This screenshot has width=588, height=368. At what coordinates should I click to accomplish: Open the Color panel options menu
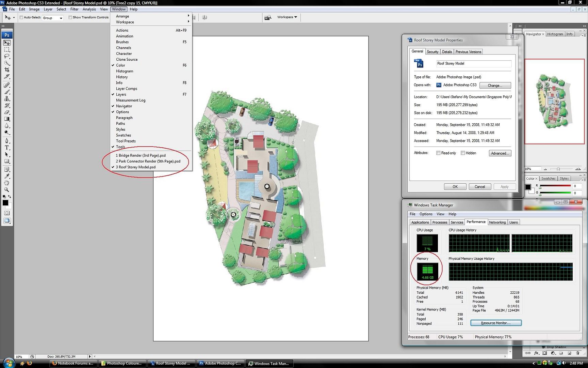pos(584,179)
